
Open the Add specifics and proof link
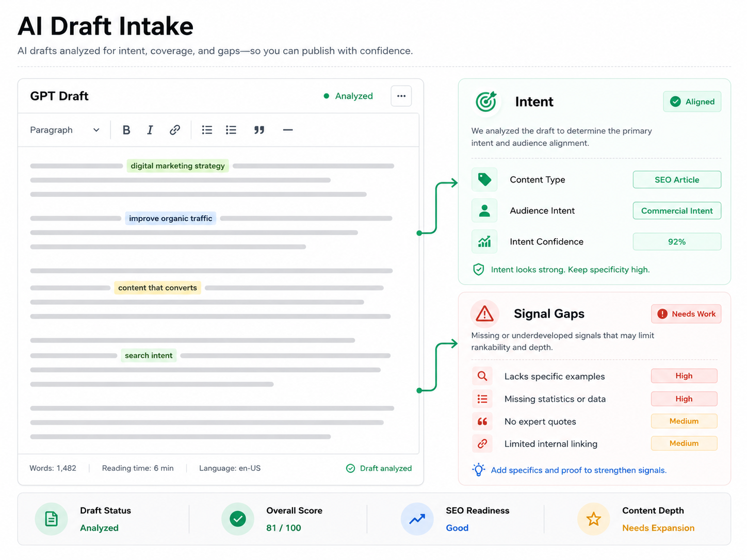pyautogui.click(x=579, y=470)
